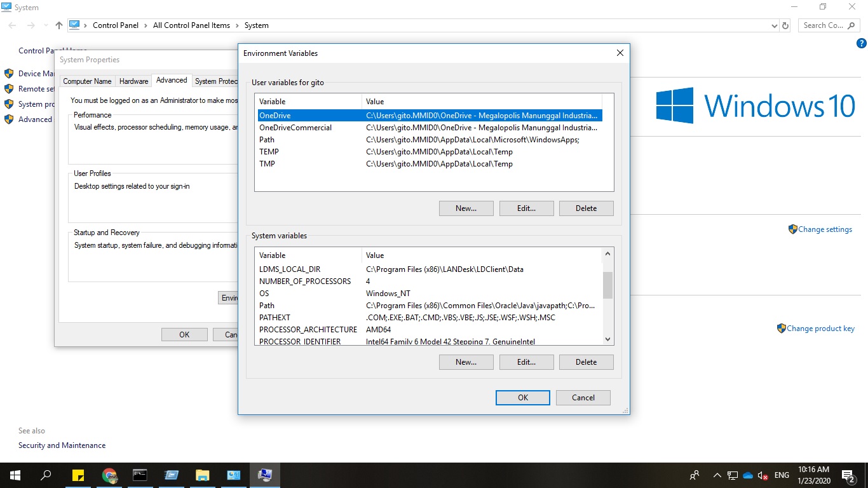Select the TMP user variable
The width and height of the screenshot is (868, 488).
pos(429,164)
